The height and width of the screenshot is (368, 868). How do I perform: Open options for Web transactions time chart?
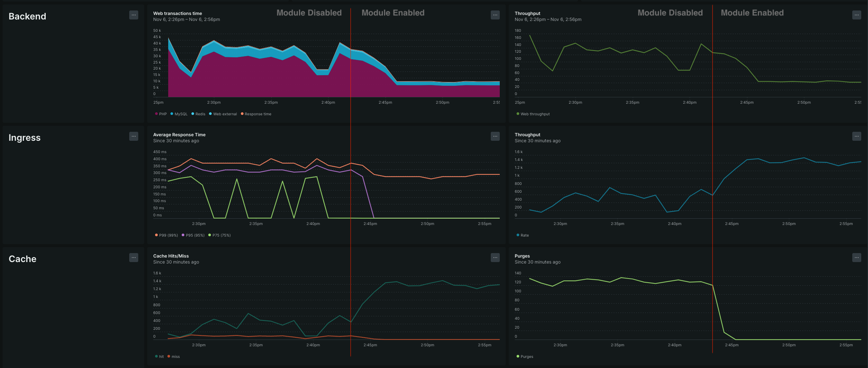(x=495, y=15)
